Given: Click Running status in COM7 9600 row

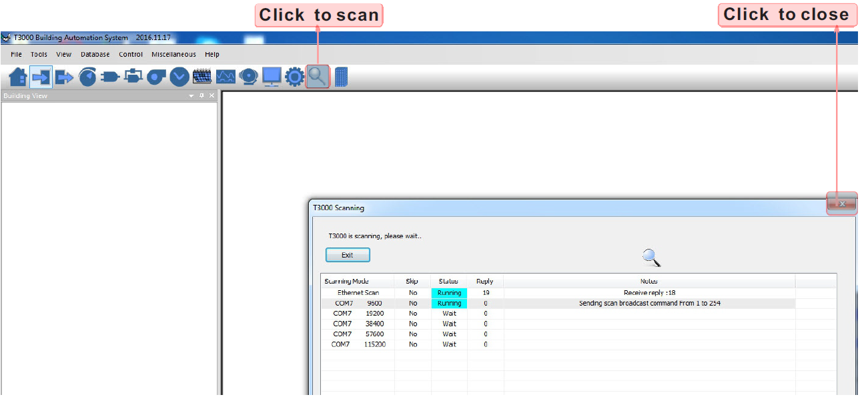Looking at the screenshot, I should (449, 304).
